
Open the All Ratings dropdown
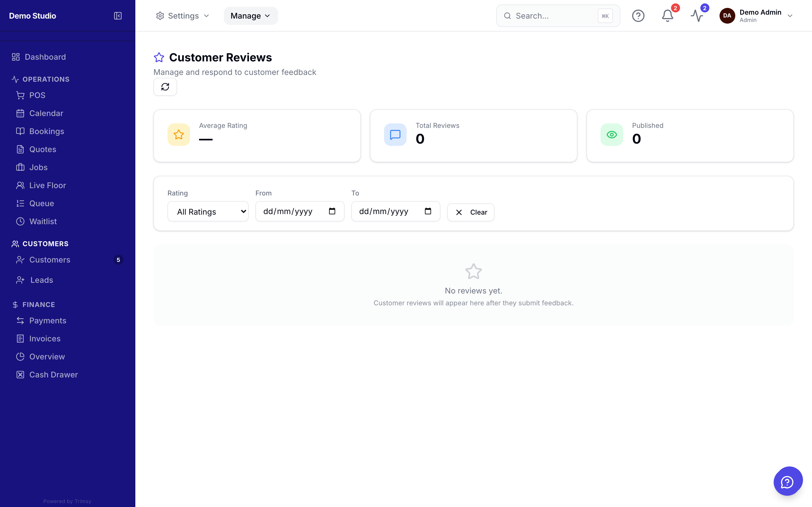point(208,212)
